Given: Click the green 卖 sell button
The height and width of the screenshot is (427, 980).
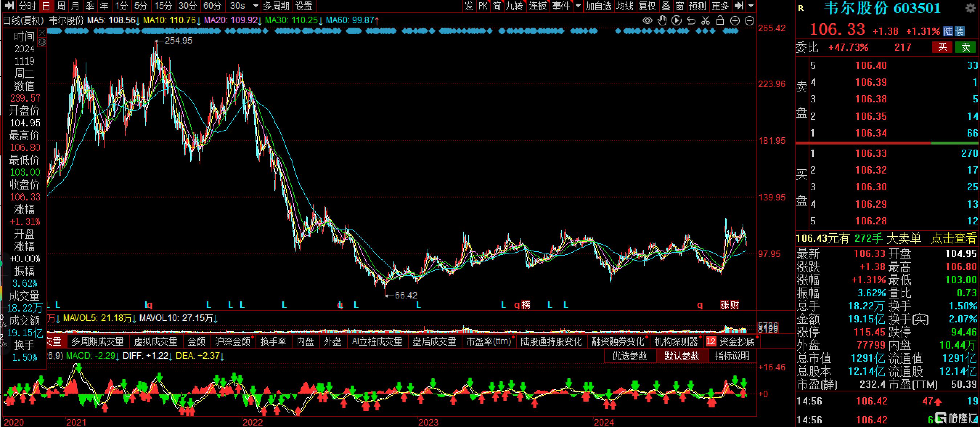Looking at the screenshot, I should [x=965, y=47].
